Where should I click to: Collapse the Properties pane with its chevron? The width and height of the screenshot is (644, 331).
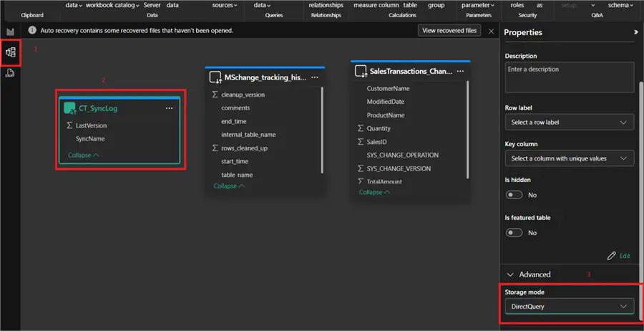tap(636, 32)
